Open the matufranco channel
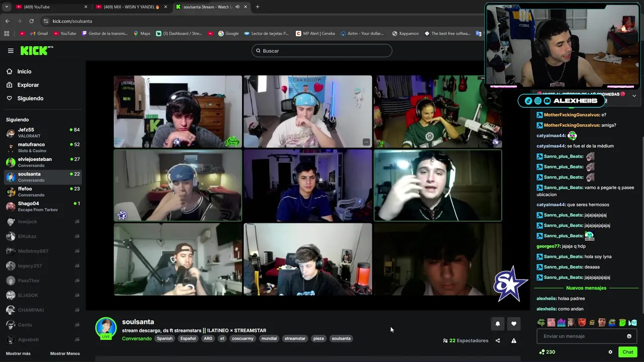This screenshot has width=644, height=362. pyautogui.click(x=43, y=147)
